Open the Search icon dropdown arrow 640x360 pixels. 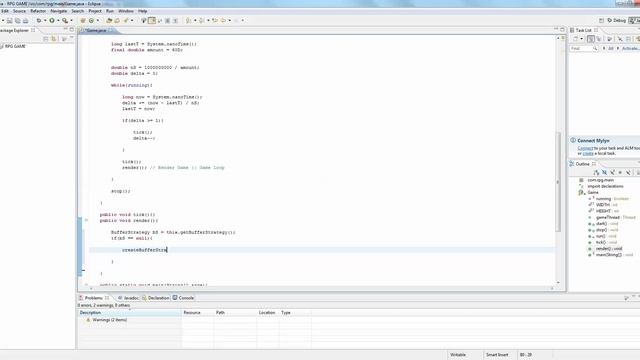pyautogui.click(x=132, y=20)
